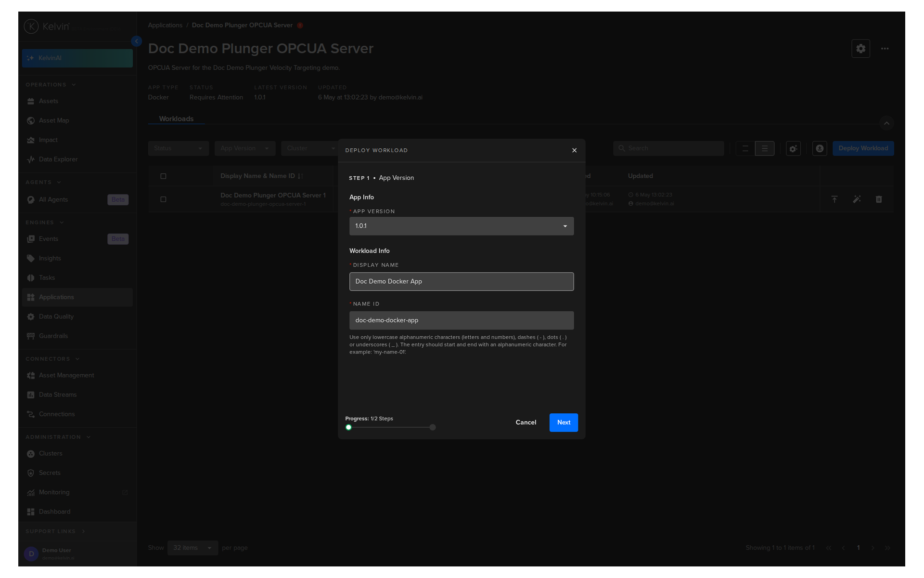Click the Deploy Workload button
This screenshot has width=924, height=578.
click(x=863, y=148)
